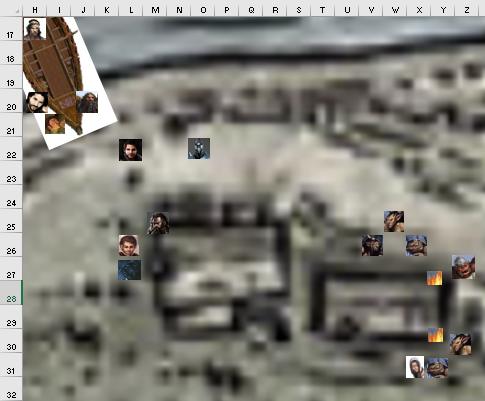Select row 19 header

11,77
